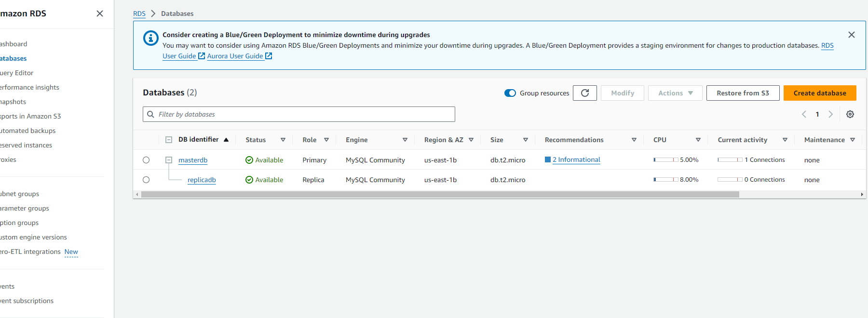Go to next page of databases
The image size is (868, 318).
[830, 114]
